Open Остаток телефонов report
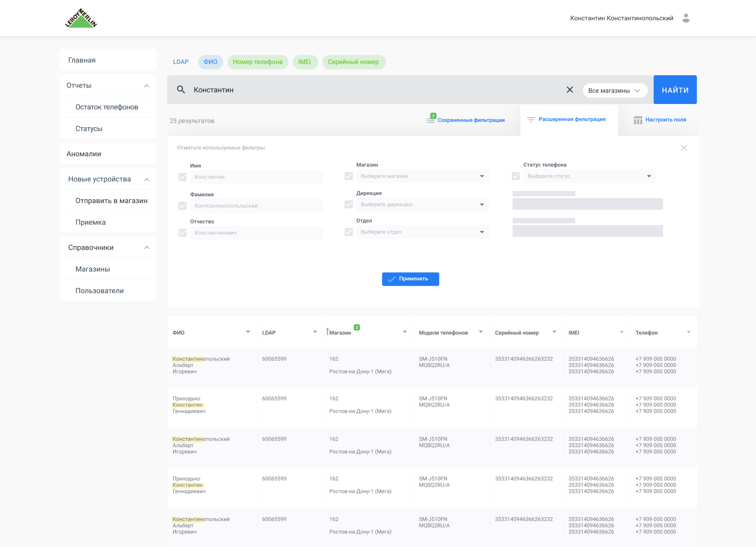756x547 pixels. [x=108, y=107]
